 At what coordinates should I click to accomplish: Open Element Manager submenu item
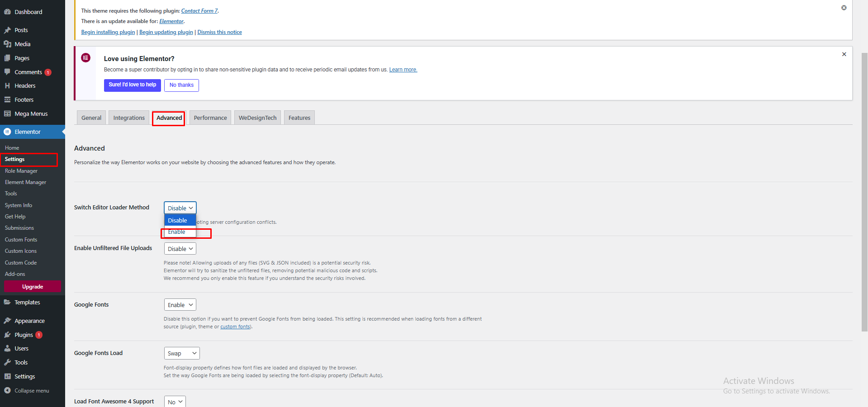coord(25,182)
